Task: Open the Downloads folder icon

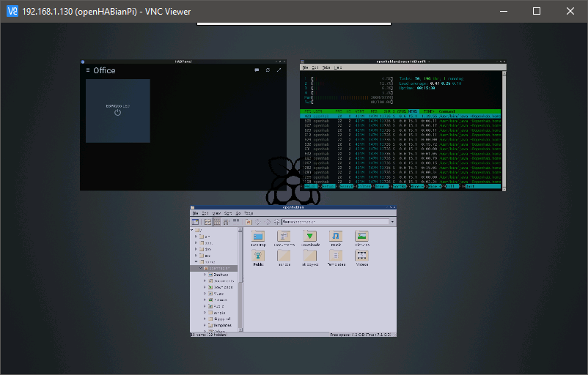Action: (310, 236)
